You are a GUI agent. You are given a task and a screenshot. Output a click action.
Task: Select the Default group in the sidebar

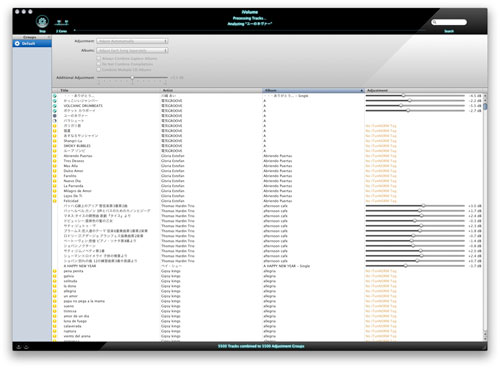[32, 44]
